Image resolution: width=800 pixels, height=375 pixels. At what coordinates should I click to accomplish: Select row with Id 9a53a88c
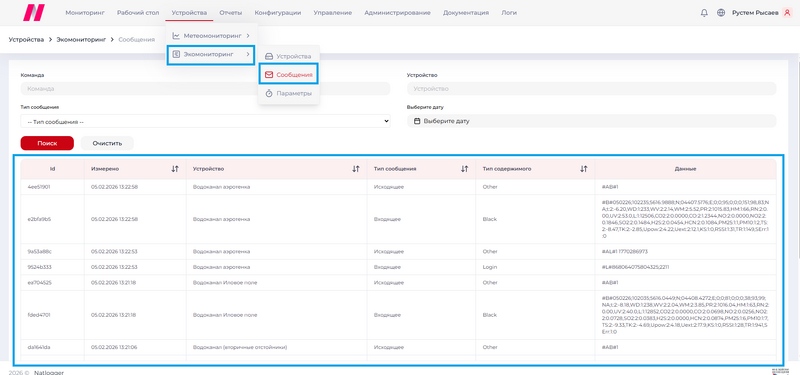pos(398,252)
